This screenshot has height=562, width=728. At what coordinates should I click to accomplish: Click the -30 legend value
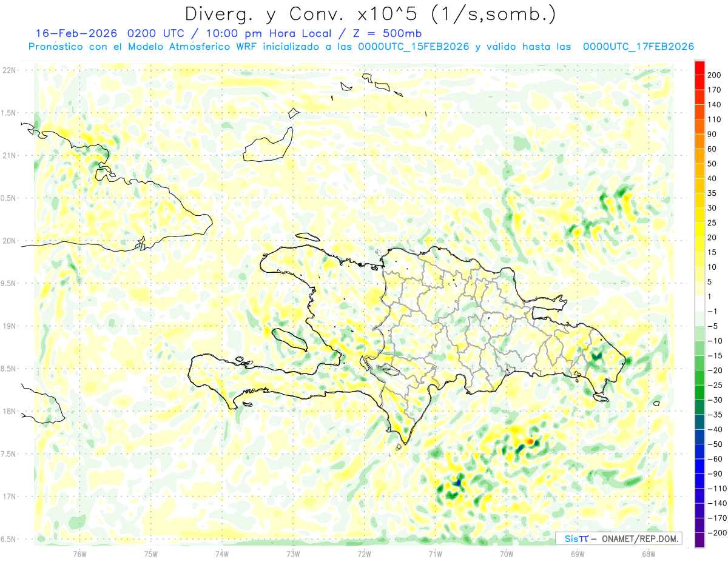coord(716,400)
